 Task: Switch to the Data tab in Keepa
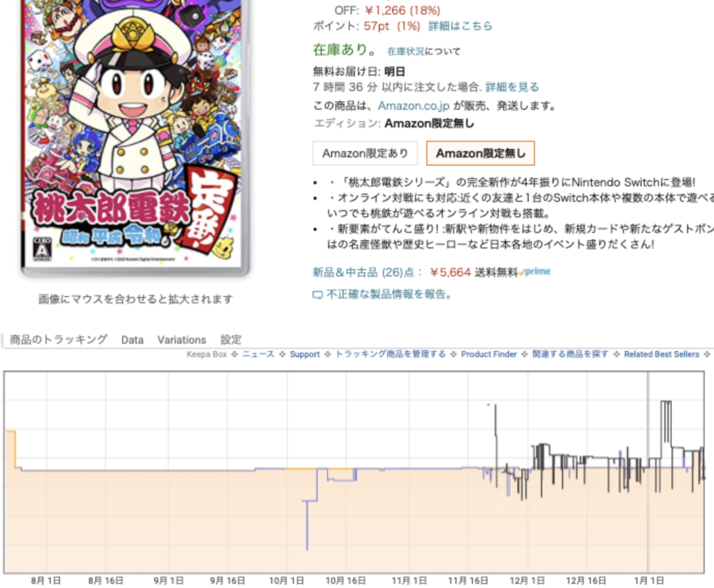click(131, 339)
